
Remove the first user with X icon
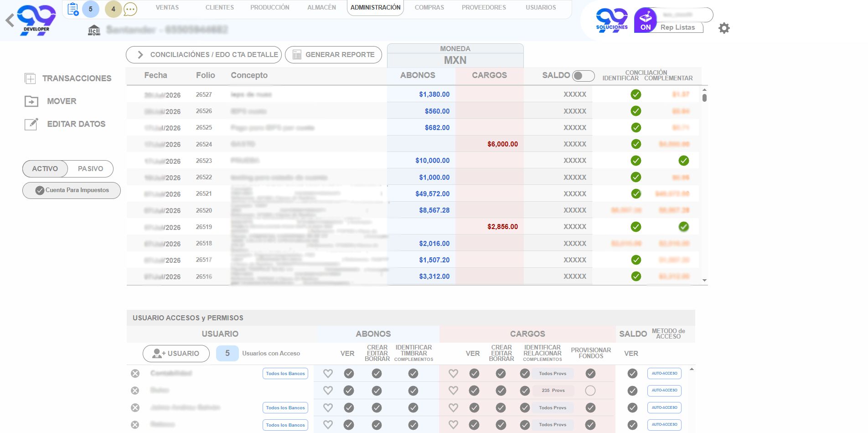pyautogui.click(x=135, y=374)
